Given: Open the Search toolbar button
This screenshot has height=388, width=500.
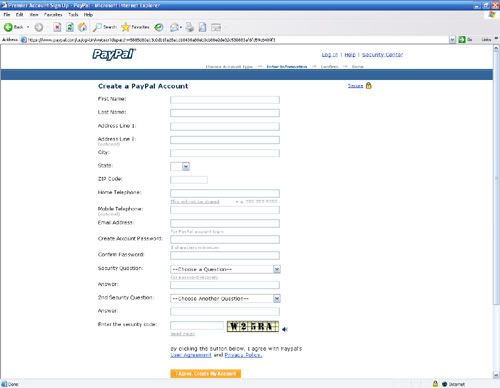Looking at the screenshot, I should click(105, 27).
